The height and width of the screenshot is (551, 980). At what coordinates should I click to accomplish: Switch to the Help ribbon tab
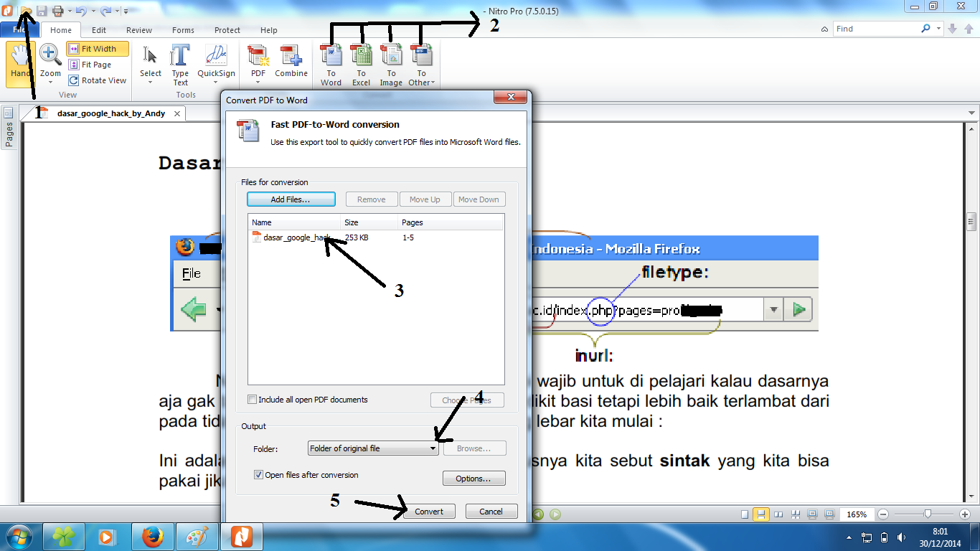click(x=269, y=30)
